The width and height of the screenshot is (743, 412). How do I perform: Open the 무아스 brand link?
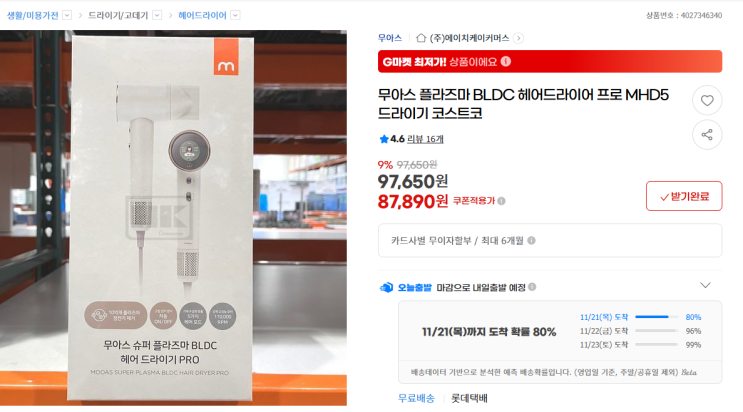390,38
